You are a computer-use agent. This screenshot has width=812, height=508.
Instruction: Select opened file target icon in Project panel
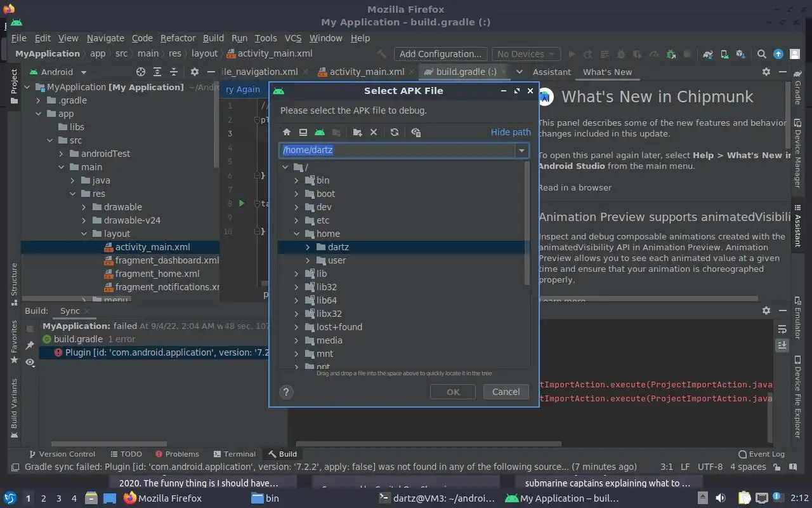(141, 72)
